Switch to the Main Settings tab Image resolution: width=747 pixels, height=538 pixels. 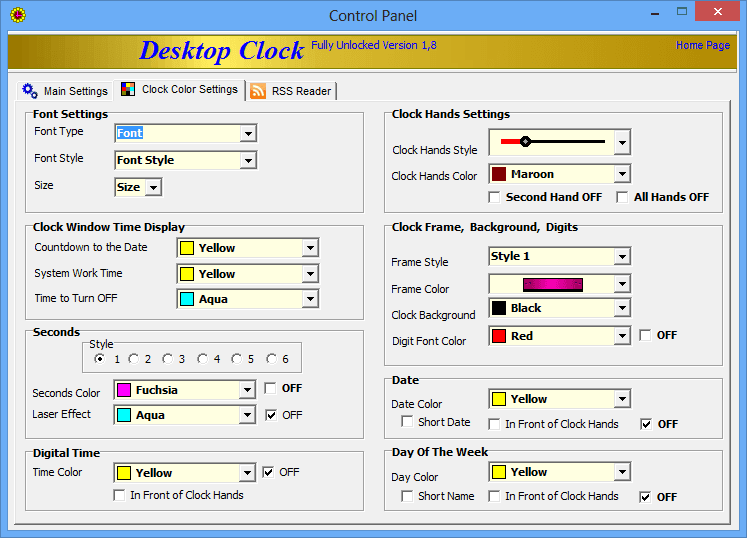65,91
